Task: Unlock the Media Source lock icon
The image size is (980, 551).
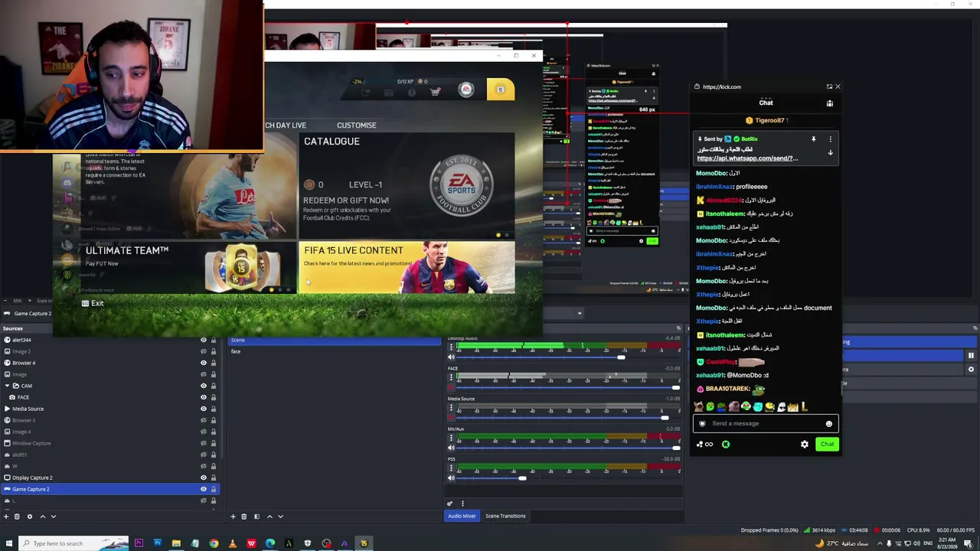Action: coord(214,409)
